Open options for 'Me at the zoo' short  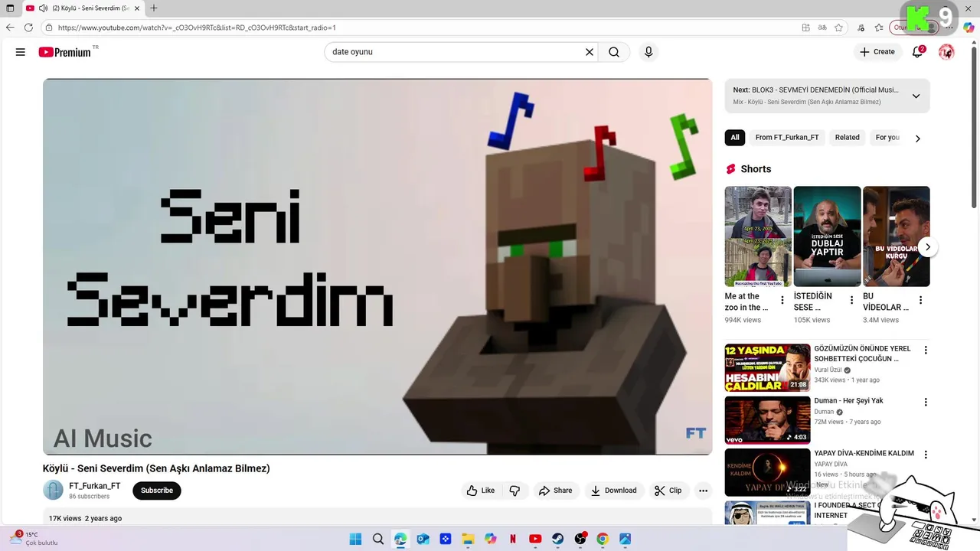(x=782, y=300)
